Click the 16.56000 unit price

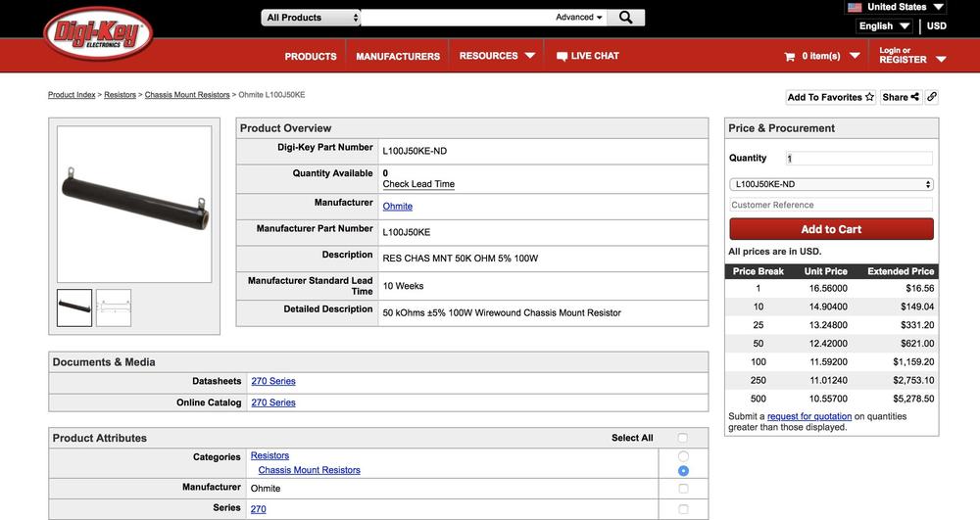pos(828,289)
